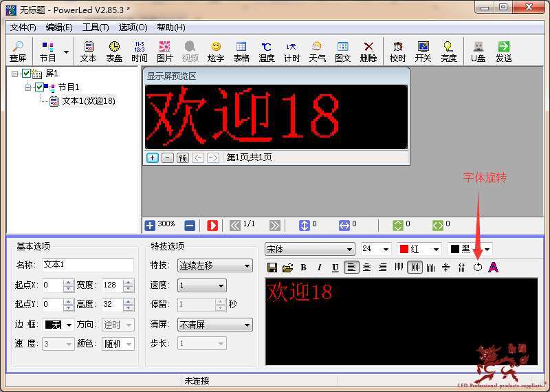Click the 名称 name input field
Image resolution: width=550 pixels, height=392 pixels.
[x=88, y=265]
